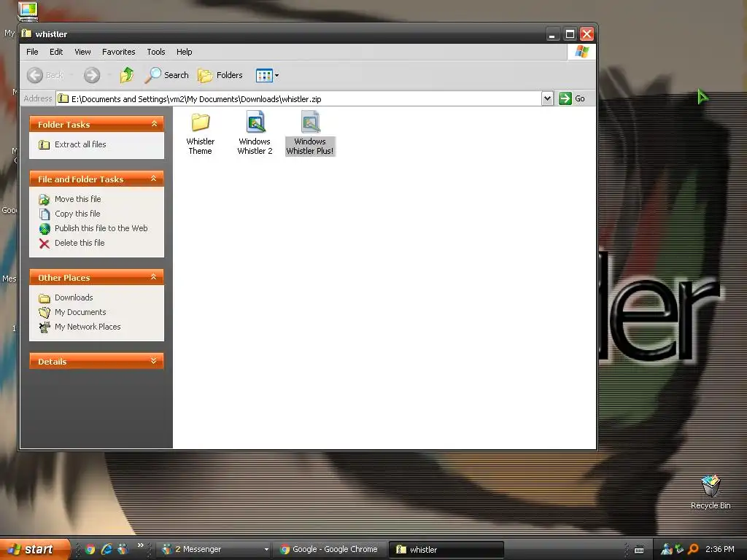Click Move this file link
Screen dimensions: 747x560
(x=77, y=199)
